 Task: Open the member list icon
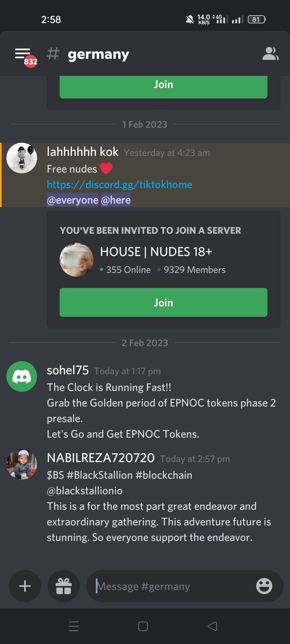[270, 53]
